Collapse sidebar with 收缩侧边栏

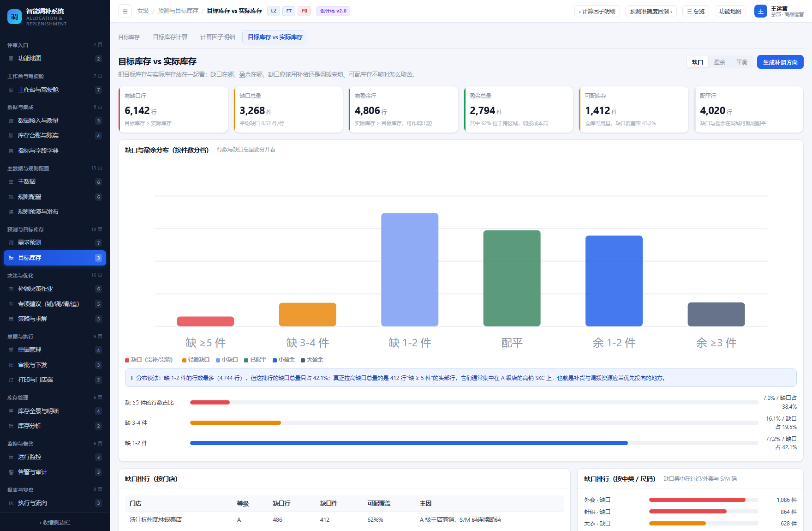tap(55, 523)
